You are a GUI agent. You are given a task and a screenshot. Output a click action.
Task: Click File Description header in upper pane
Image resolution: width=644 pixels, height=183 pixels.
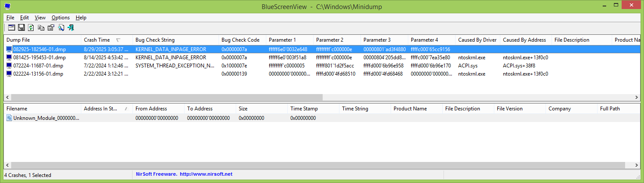(582, 40)
